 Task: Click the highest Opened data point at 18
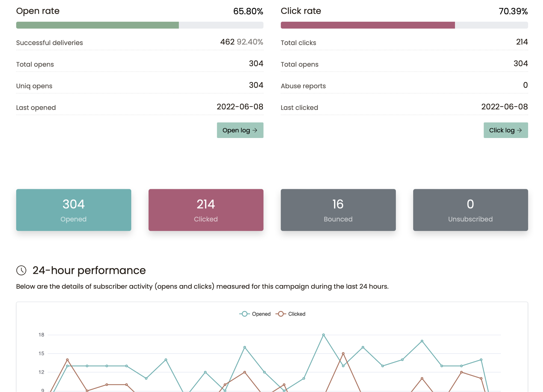[323, 335]
